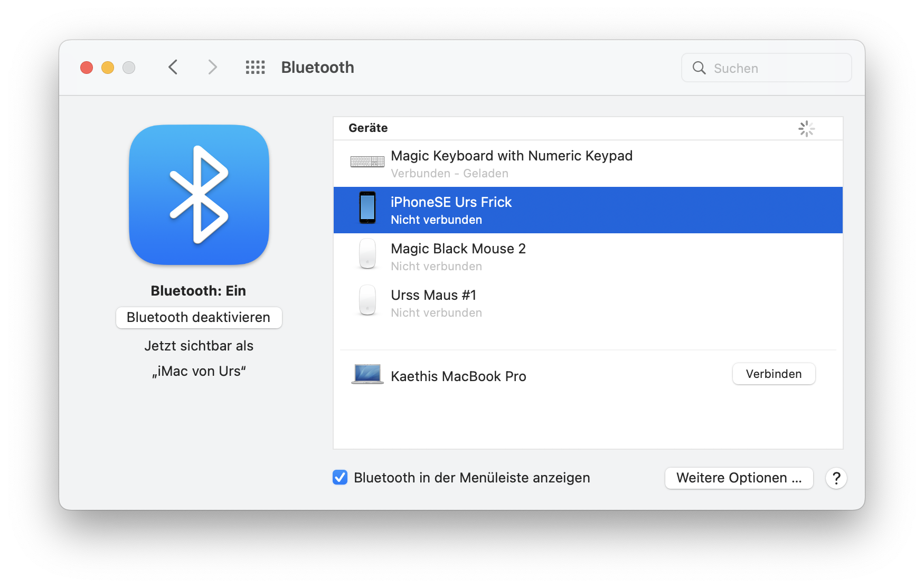Close the Bluetooth window with the red button
924x588 pixels.
click(x=87, y=68)
